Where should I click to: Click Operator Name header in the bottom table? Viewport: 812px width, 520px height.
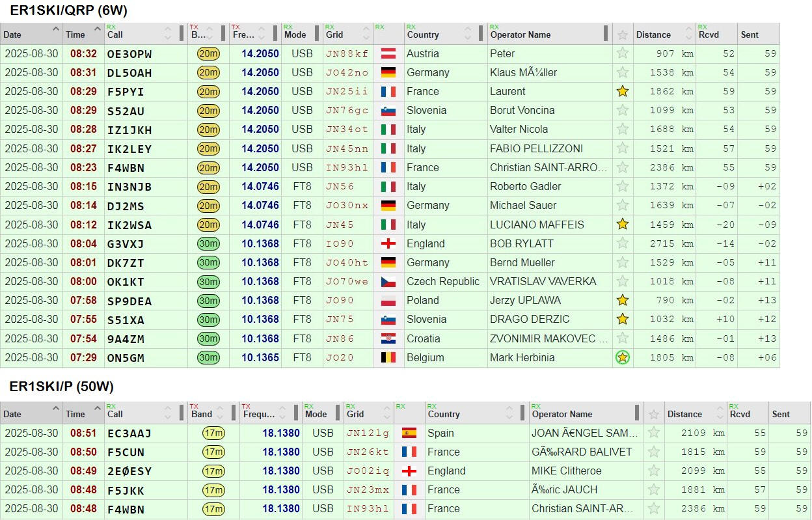point(562,415)
